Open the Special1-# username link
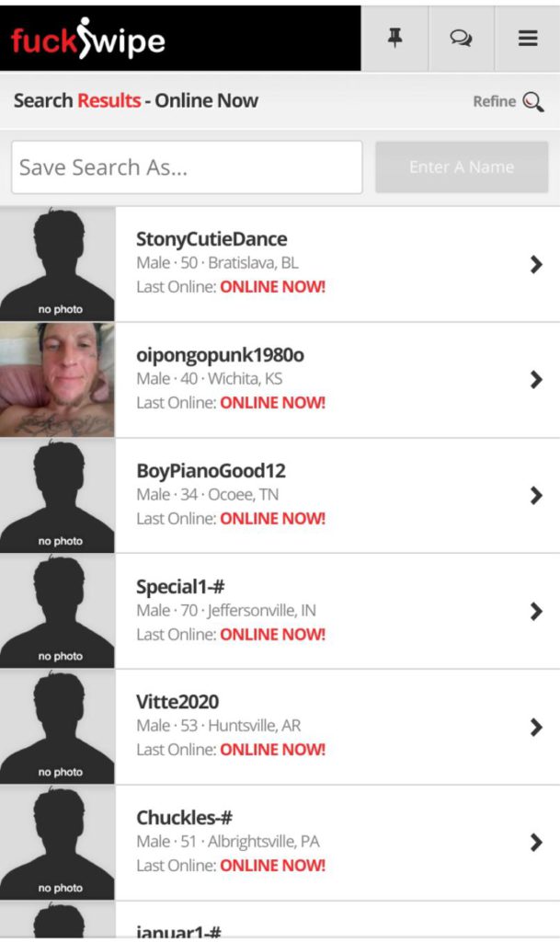Screen dimensions: 560x942 [x=180, y=586]
